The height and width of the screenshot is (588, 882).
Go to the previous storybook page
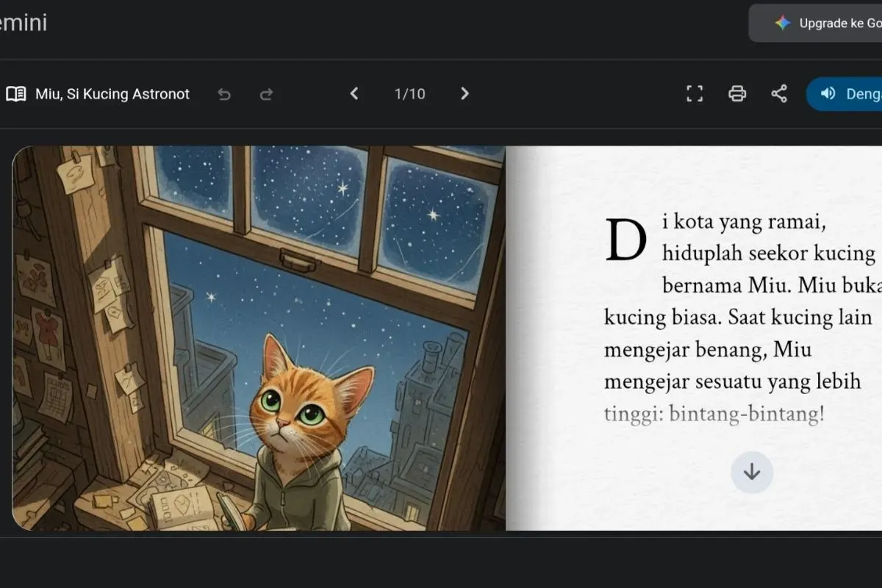pos(354,93)
